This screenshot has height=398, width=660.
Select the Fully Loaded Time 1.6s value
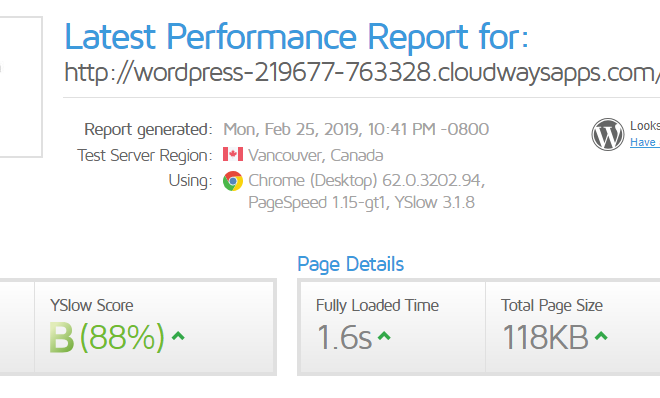pos(345,337)
